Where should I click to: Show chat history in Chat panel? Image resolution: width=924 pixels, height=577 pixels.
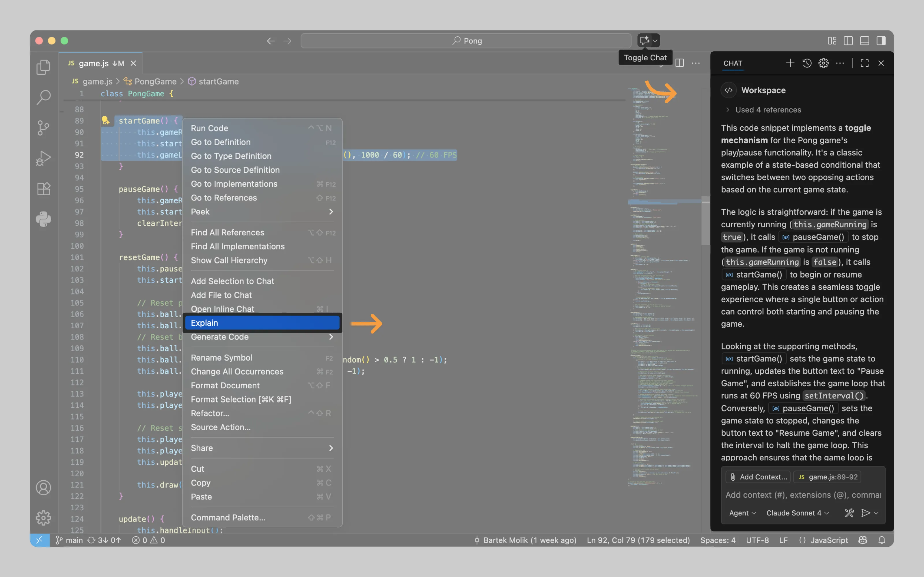pos(807,63)
